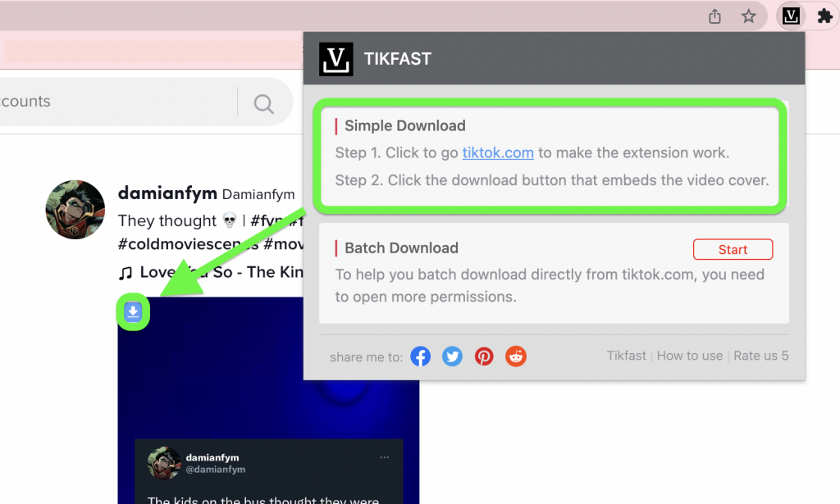Open the three-dots menu in embedded tweet

384,457
